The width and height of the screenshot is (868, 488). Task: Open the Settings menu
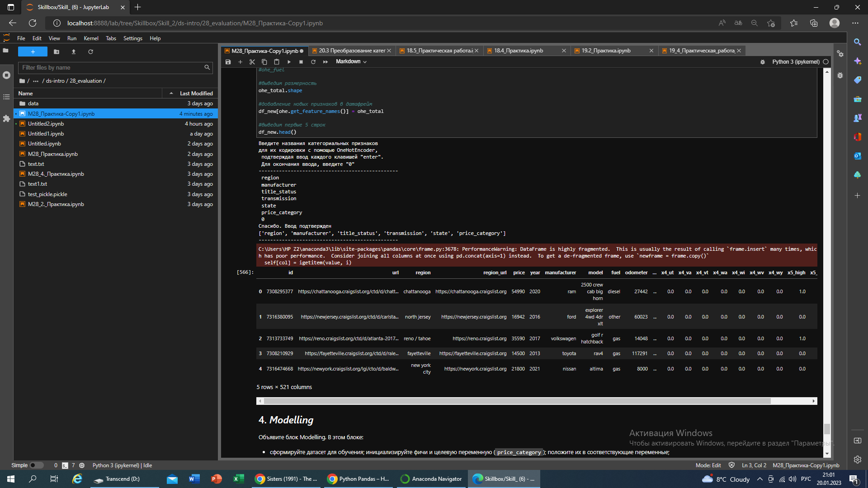pyautogui.click(x=133, y=38)
